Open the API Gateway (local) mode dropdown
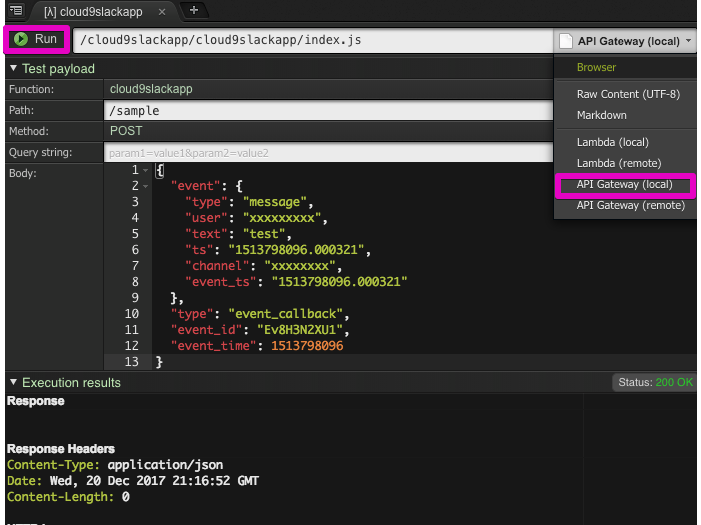Image resolution: width=701 pixels, height=525 pixels. click(626, 41)
